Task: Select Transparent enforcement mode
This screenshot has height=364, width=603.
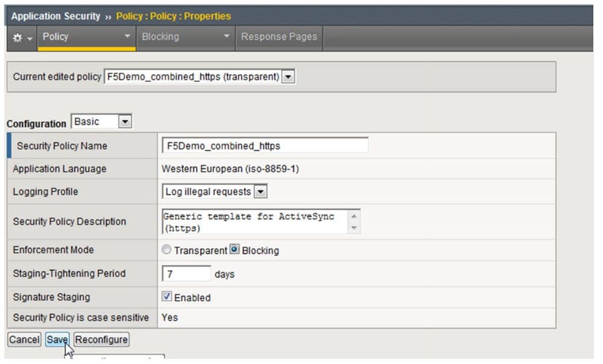Action: click(x=166, y=250)
